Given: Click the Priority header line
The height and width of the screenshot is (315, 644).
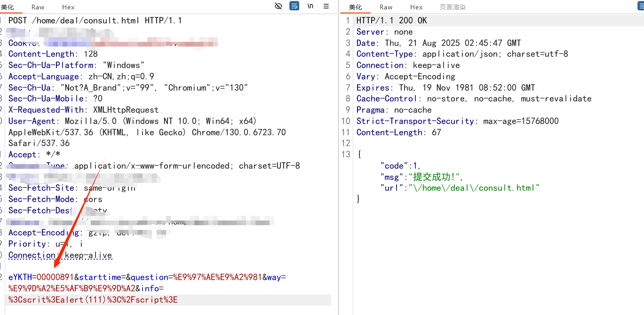Looking at the screenshot, I should [x=46, y=244].
